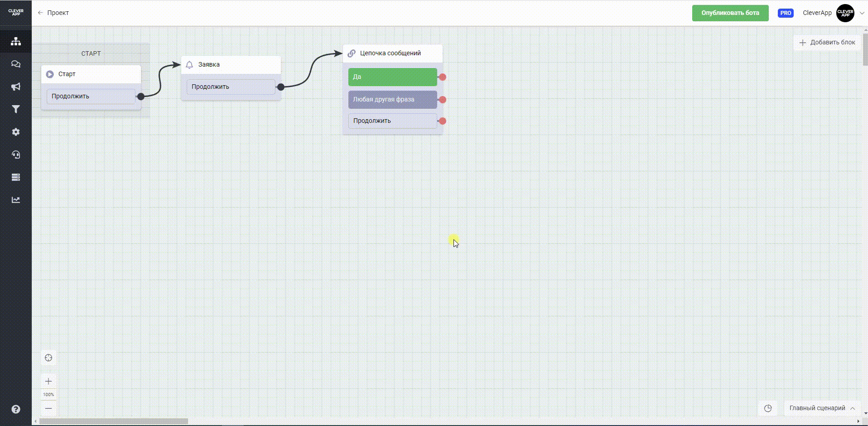
Task: Select the green Да answer option
Action: [x=392, y=77]
